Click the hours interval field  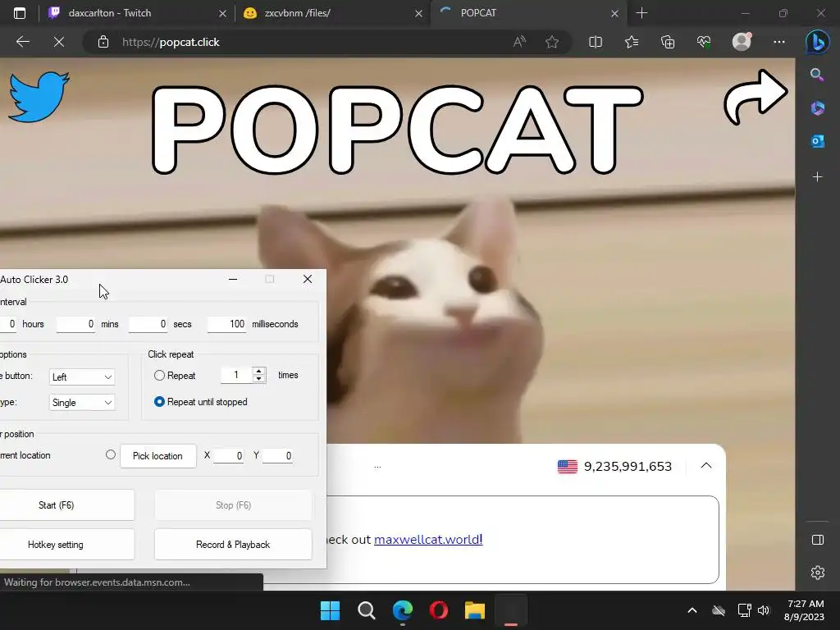(x=8, y=324)
